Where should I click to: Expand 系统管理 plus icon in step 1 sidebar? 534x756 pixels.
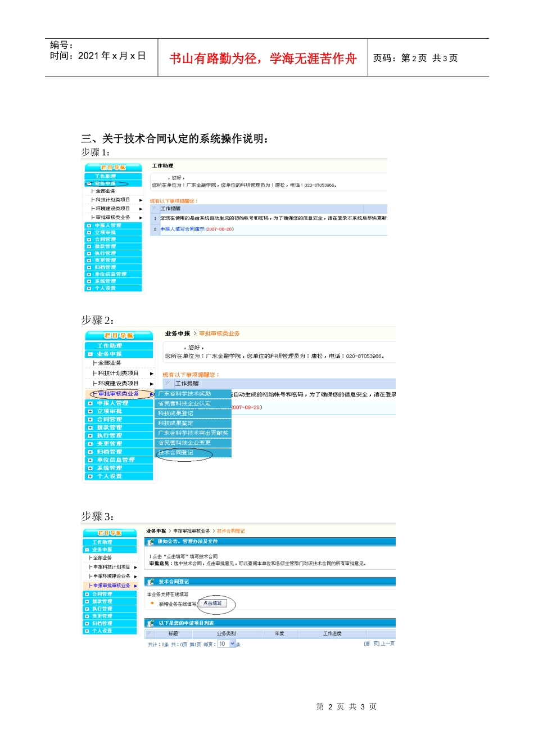coord(89,281)
